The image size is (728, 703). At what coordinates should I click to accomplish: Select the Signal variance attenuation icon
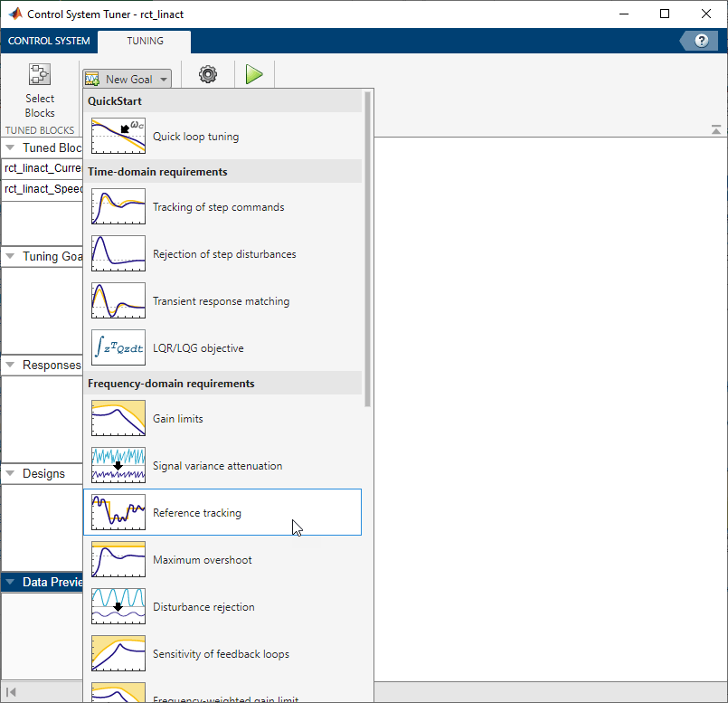coord(118,466)
